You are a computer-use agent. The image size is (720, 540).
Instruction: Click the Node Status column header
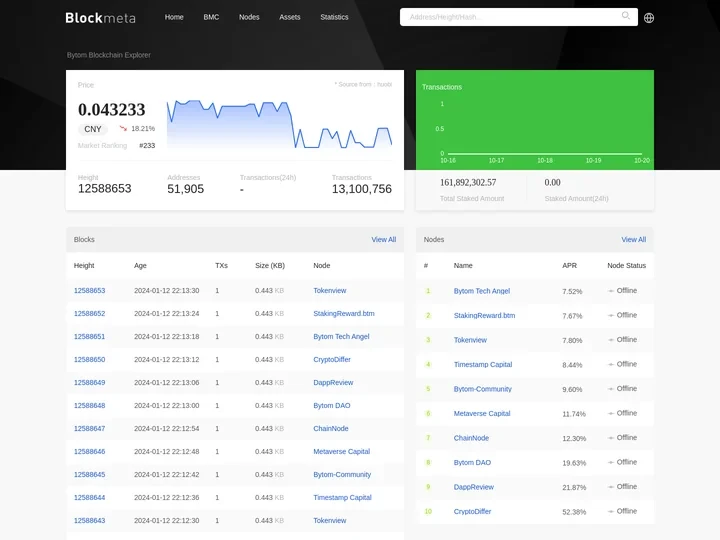[x=626, y=265]
